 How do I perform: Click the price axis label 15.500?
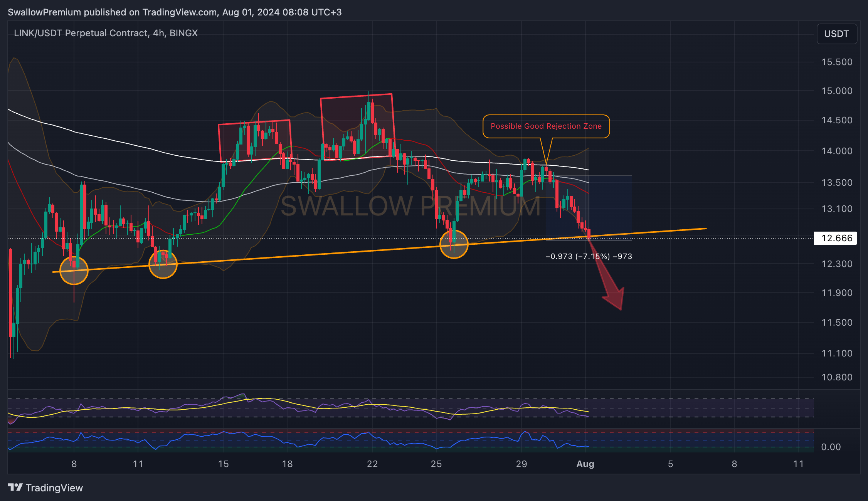click(837, 62)
